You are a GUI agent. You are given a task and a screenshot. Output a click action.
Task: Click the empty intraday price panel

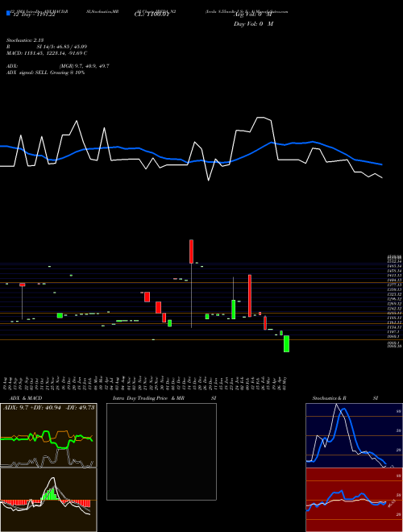(x=161, y=451)
